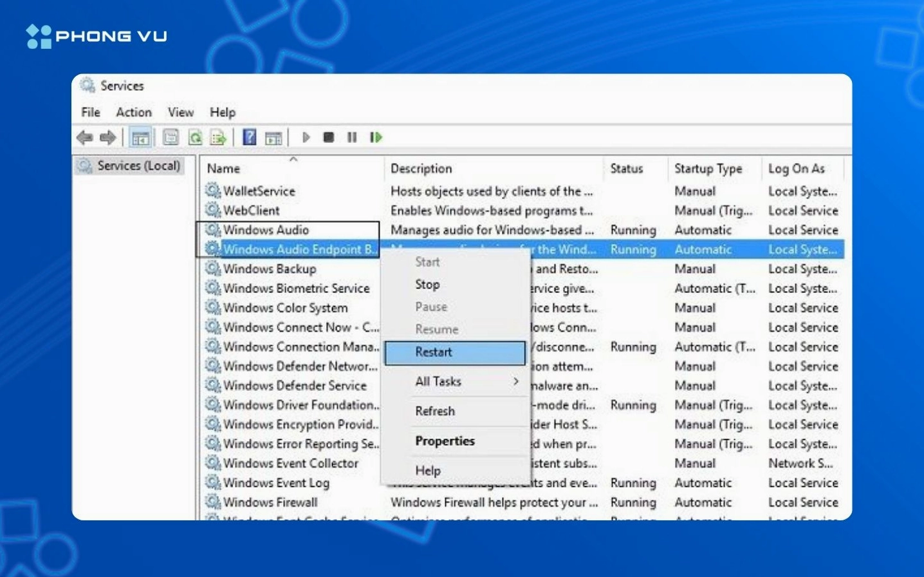Toggle the Show/Hide Console Tree icon
924x577 pixels.
tap(140, 137)
